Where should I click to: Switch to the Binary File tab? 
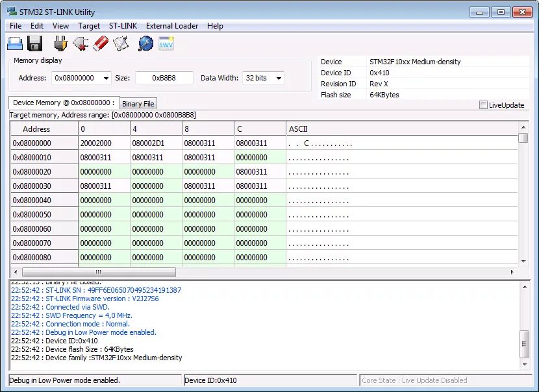(138, 104)
